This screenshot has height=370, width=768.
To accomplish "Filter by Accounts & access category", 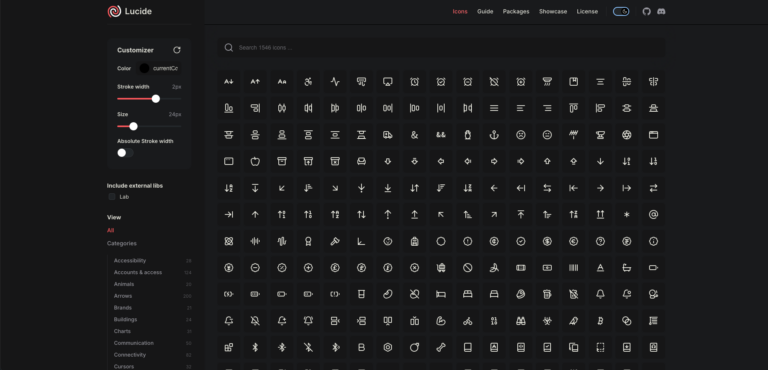I will 138,272.
